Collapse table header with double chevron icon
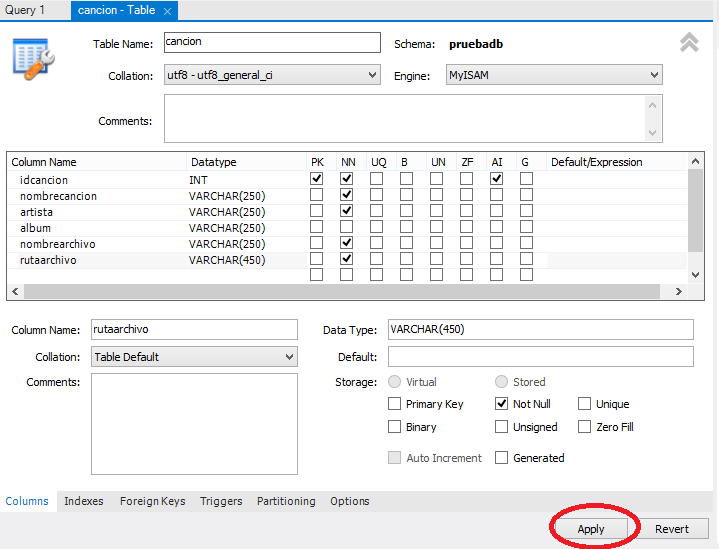The height and width of the screenshot is (549, 719). pyautogui.click(x=689, y=43)
